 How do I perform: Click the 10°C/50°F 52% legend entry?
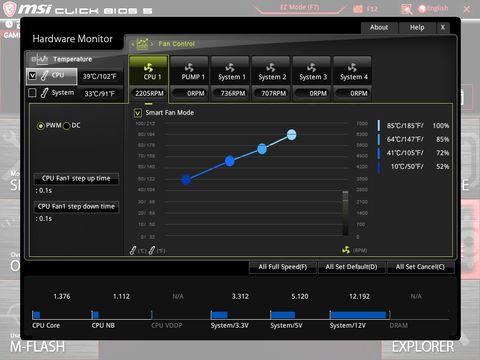(x=414, y=166)
